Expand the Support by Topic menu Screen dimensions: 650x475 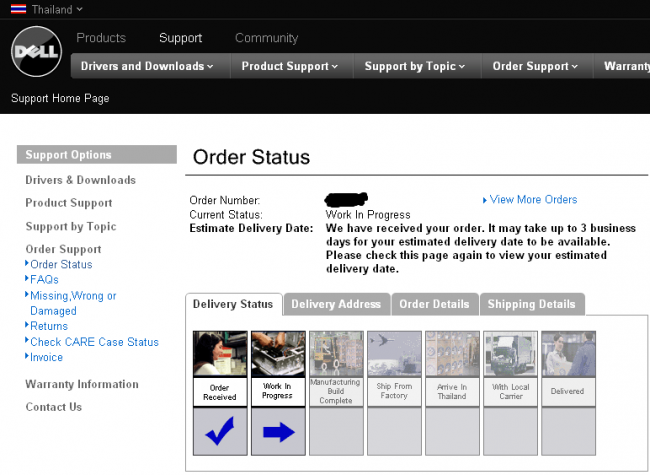415,67
